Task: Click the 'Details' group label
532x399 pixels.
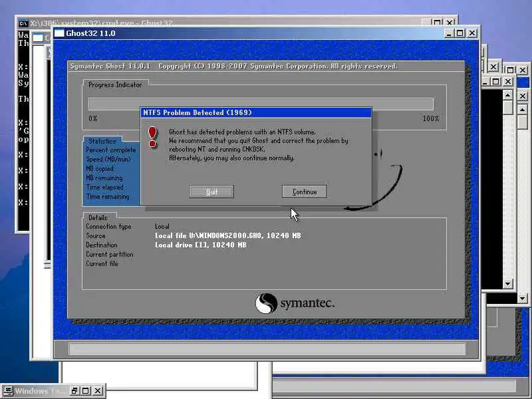Action: pos(98,217)
